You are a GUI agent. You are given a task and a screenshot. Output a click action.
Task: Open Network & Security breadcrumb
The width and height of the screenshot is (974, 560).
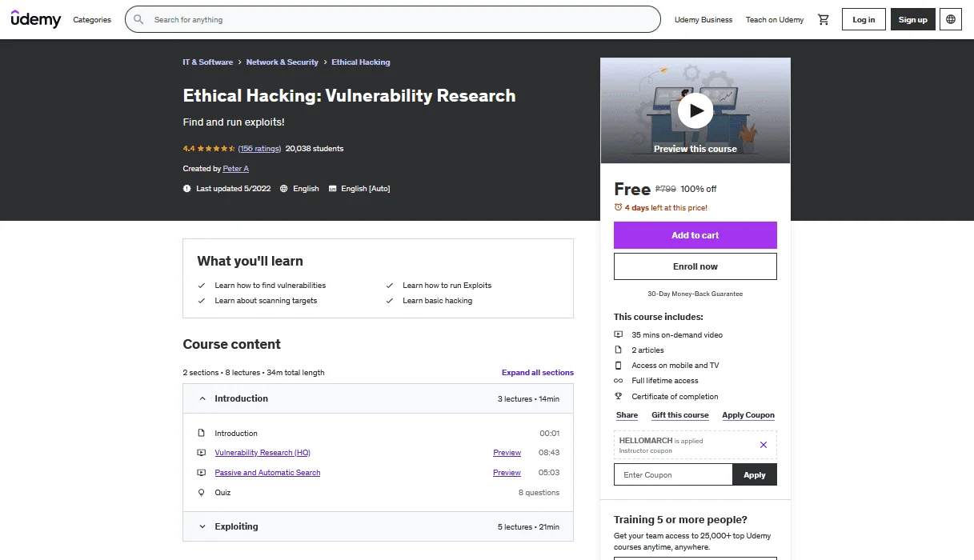283,62
